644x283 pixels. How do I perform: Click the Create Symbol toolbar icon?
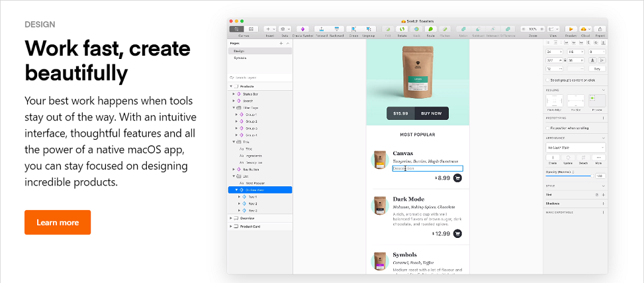point(302,29)
